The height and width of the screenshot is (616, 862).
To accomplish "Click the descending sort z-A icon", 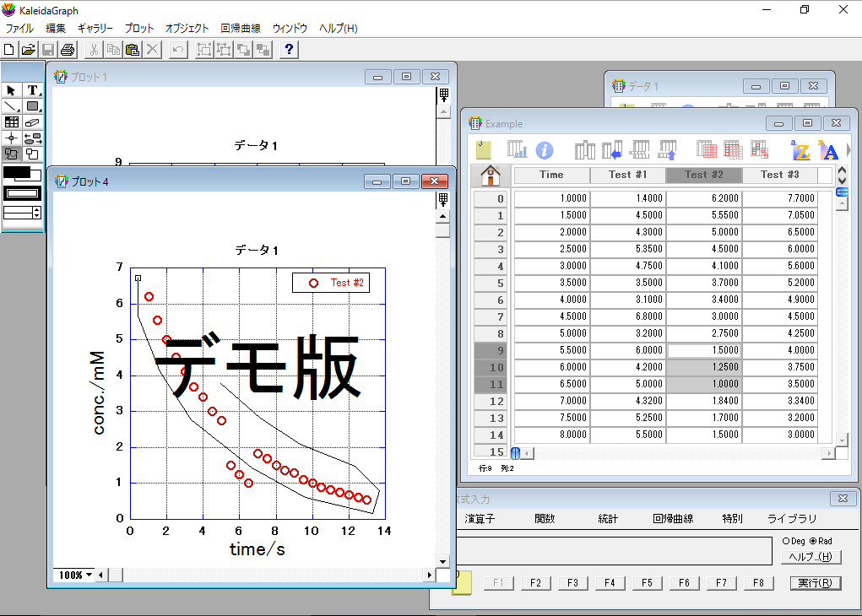I will pyautogui.click(x=828, y=149).
